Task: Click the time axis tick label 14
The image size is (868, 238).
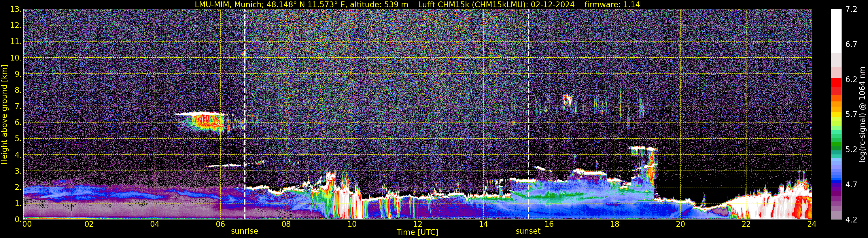Action: click(x=483, y=224)
